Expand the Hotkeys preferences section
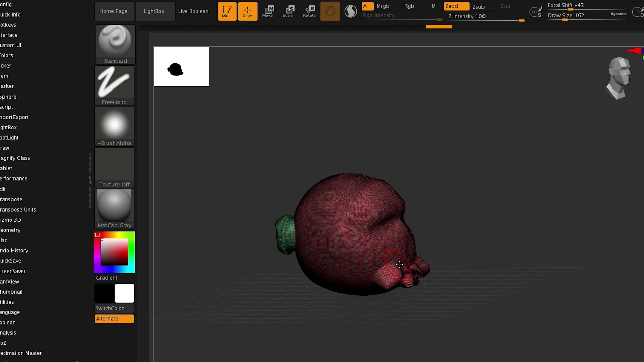 click(8, 25)
